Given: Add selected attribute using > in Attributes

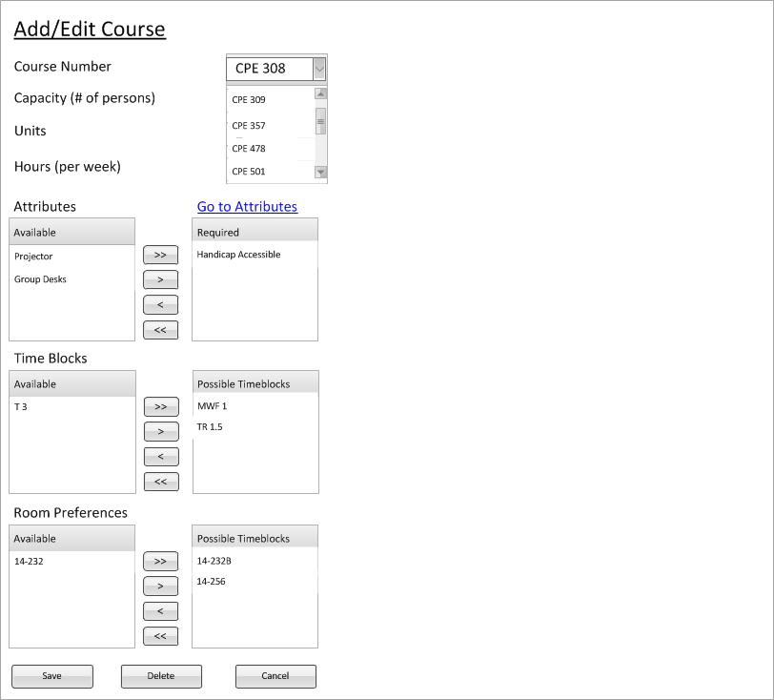Looking at the screenshot, I should [x=160, y=280].
